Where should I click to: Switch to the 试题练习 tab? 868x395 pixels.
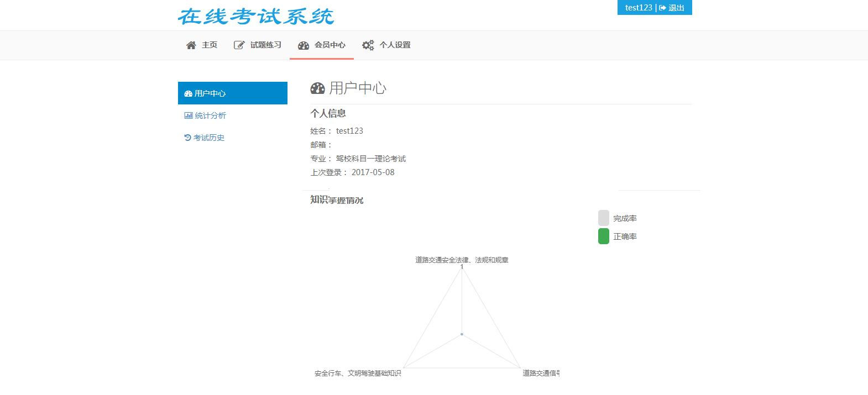tap(265, 45)
